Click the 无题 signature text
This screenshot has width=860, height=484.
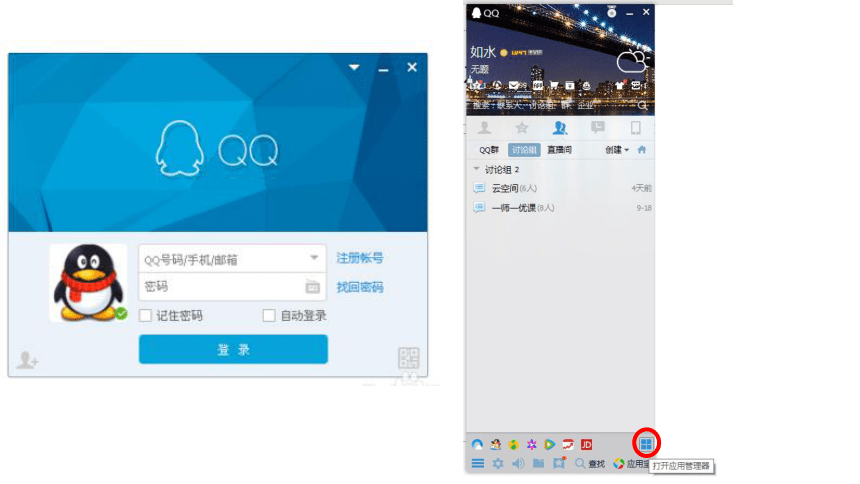tap(479, 70)
